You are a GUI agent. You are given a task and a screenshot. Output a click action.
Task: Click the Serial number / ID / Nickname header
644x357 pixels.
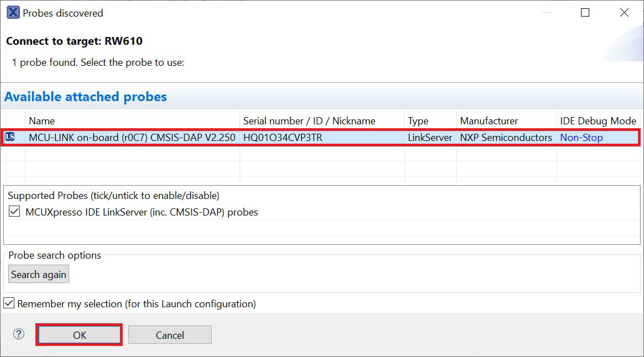(x=309, y=120)
